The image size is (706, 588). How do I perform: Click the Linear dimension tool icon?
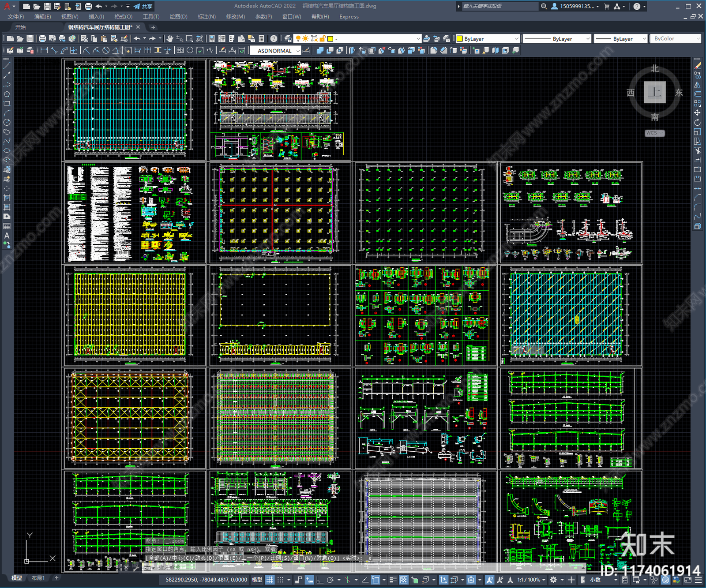[x=44, y=51]
